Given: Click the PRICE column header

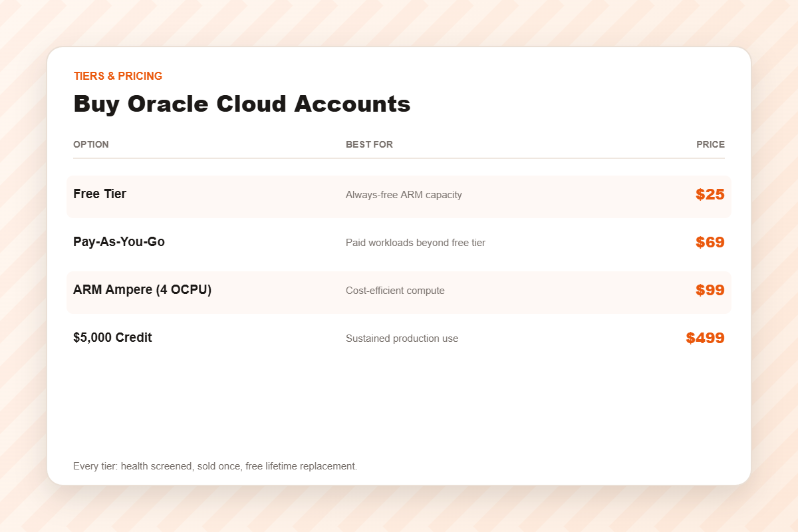Looking at the screenshot, I should click(x=711, y=144).
